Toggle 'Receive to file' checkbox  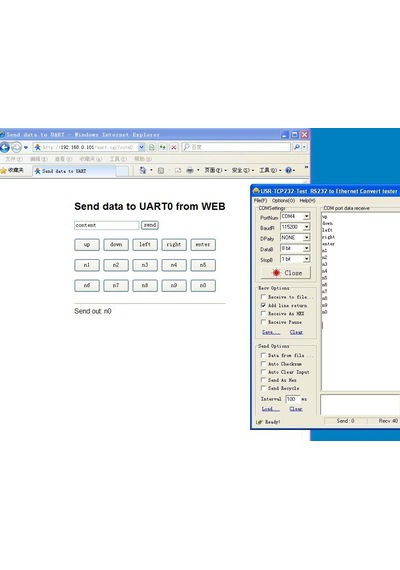pos(263,297)
